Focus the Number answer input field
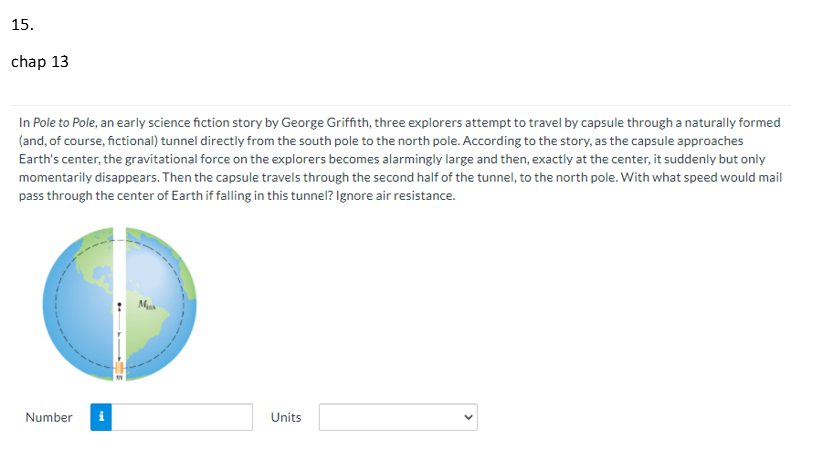Viewport: 825px width, 450px height. [x=182, y=417]
